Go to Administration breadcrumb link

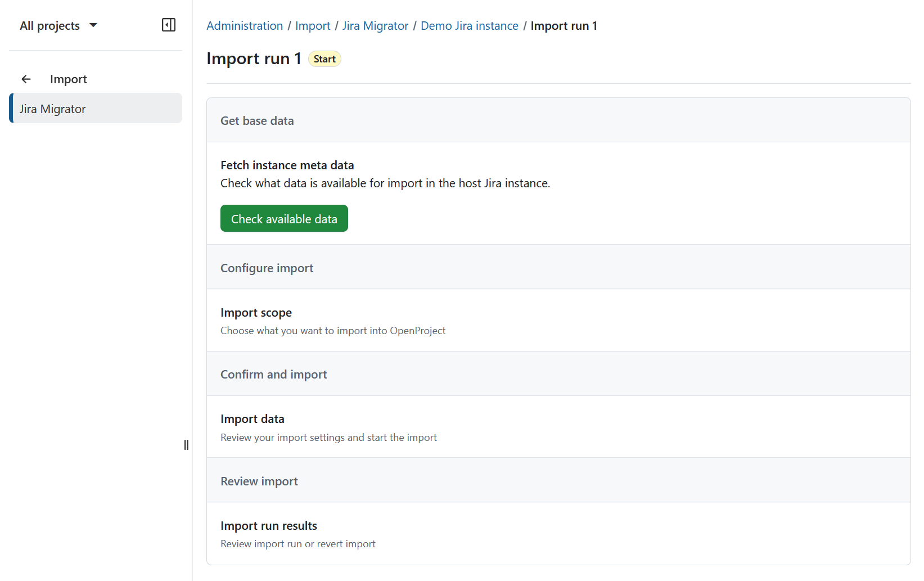(x=245, y=26)
